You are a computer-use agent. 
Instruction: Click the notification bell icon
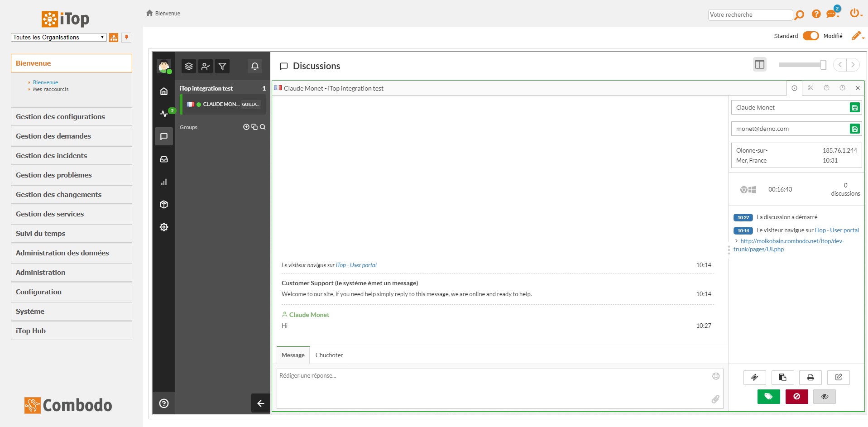255,66
